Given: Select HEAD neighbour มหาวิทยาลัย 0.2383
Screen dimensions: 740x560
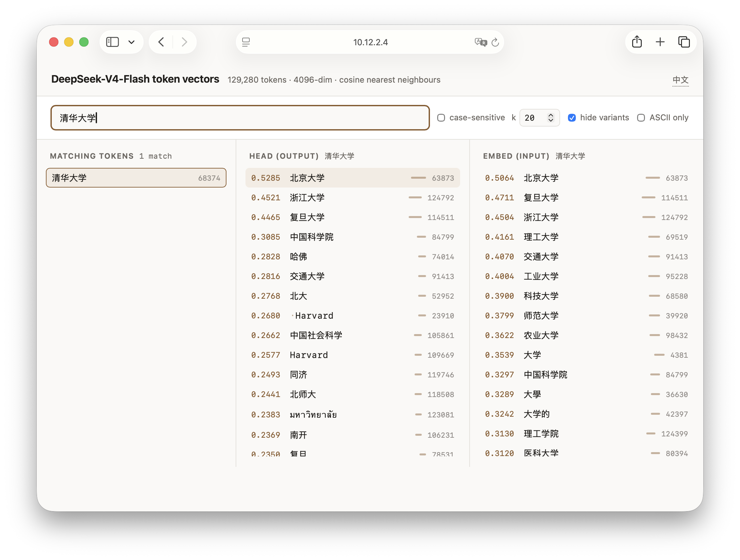Looking at the screenshot, I should click(353, 415).
